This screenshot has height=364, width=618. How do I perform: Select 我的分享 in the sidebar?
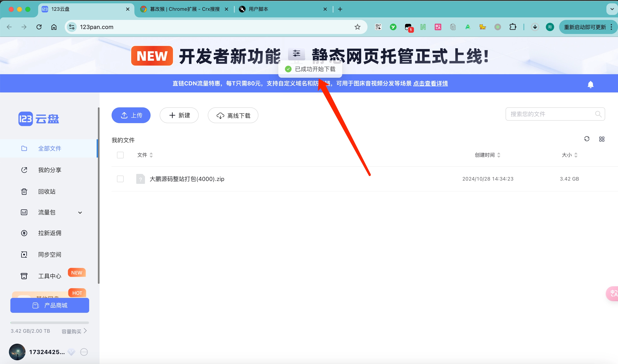(x=50, y=170)
